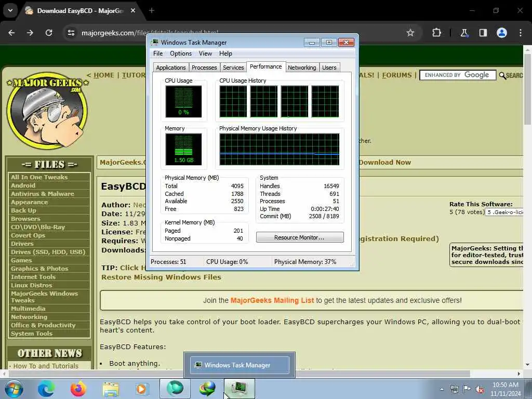
Task: Open Internet Download Manager taskbar icon
Action: pyautogui.click(x=207, y=389)
